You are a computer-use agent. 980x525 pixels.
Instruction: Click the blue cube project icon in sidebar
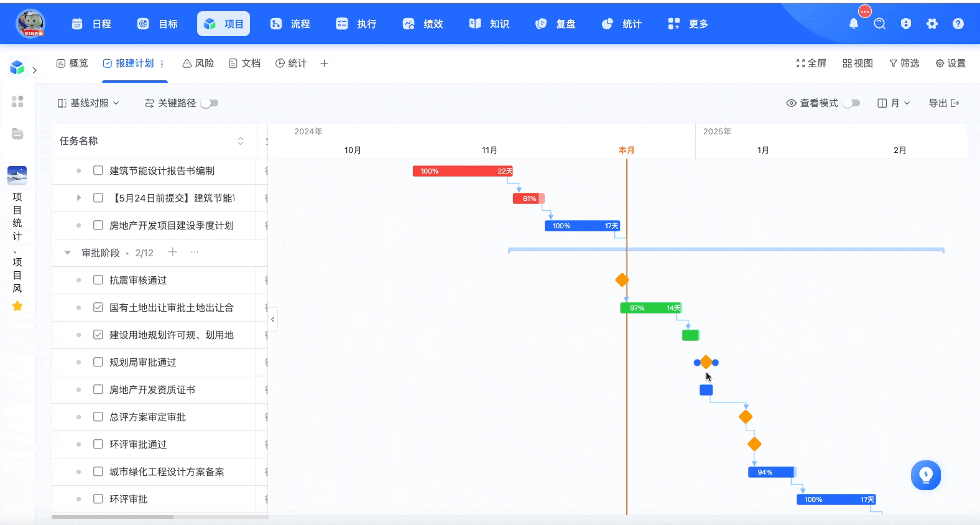pos(17,68)
